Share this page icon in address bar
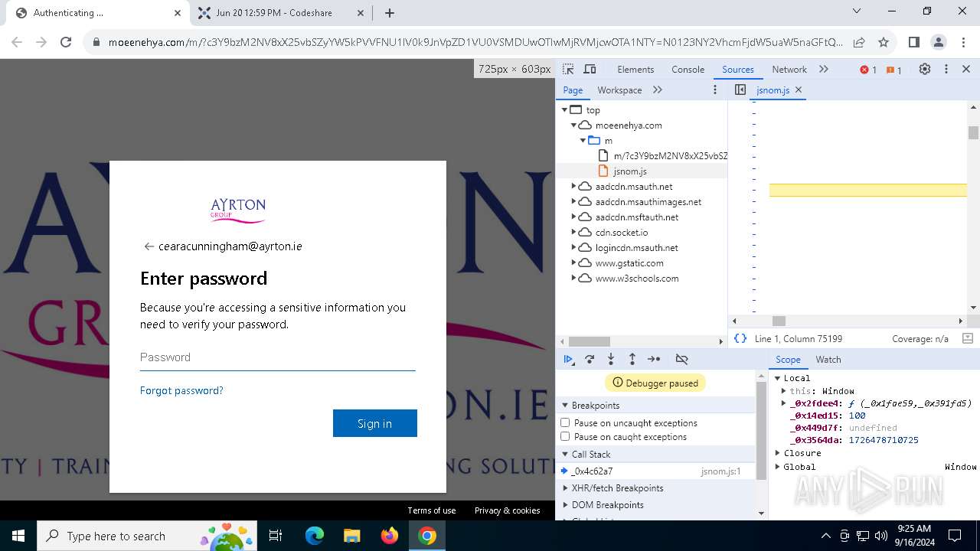Viewport: 980px width, 551px height. click(x=859, y=42)
